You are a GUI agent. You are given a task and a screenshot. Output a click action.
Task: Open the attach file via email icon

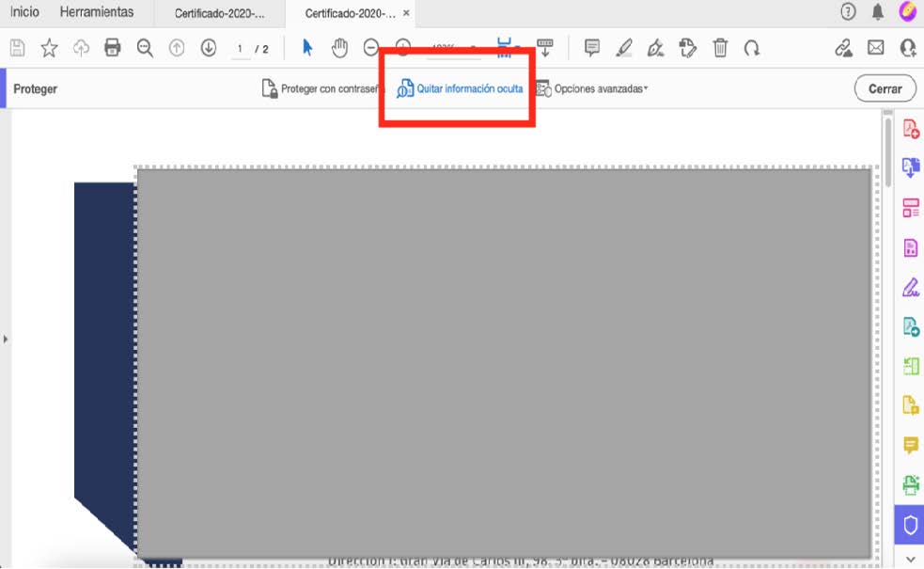(876, 46)
